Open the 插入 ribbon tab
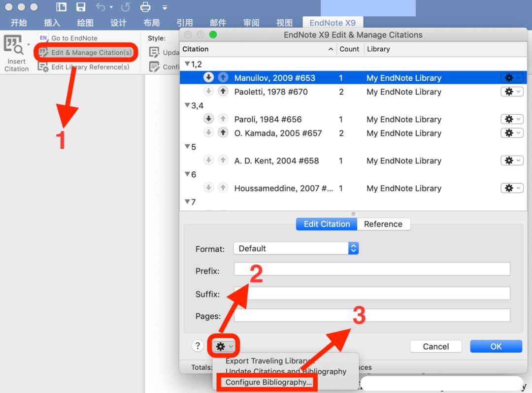The width and height of the screenshot is (532, 393). coord(52,23)
